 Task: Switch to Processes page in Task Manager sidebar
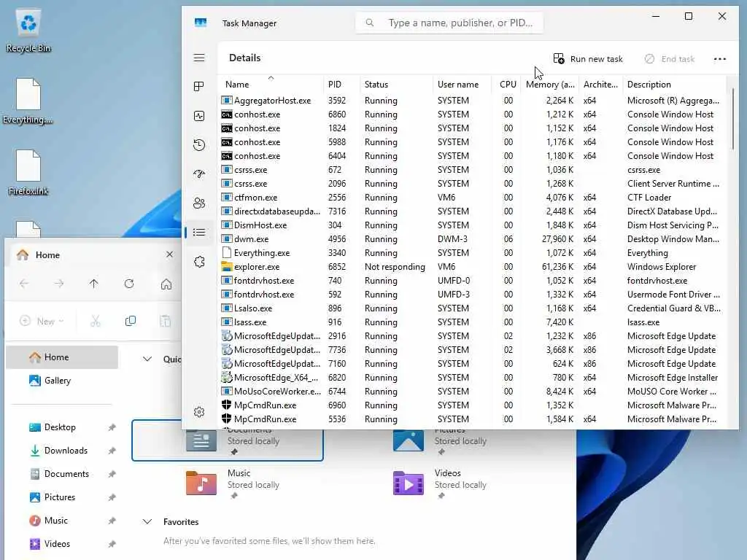point(199,86)
